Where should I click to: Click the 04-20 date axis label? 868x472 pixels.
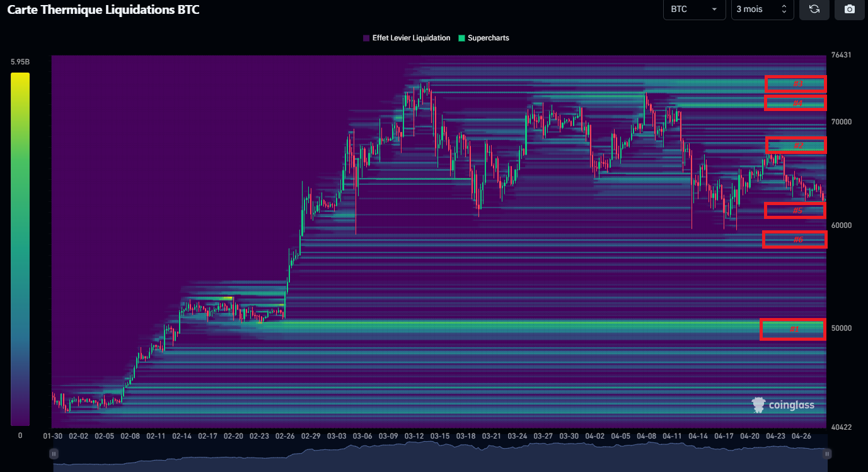[x=750, y=436]
